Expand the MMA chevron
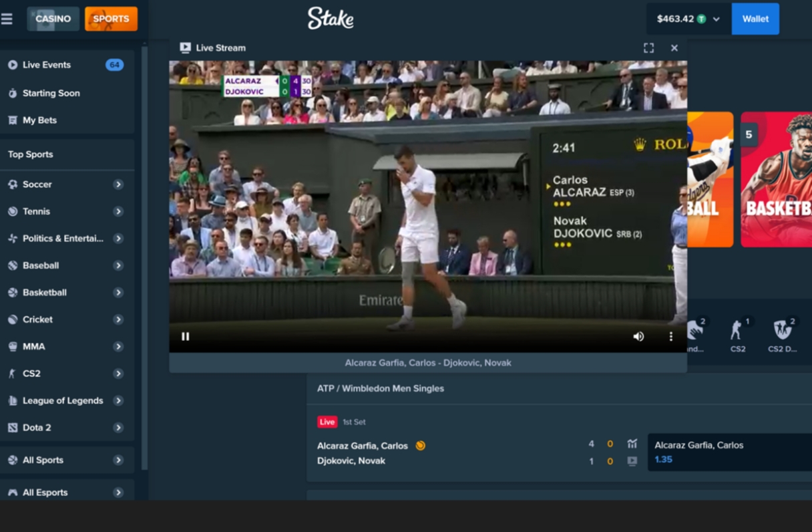The image size is (812, 532). point(118,347)
